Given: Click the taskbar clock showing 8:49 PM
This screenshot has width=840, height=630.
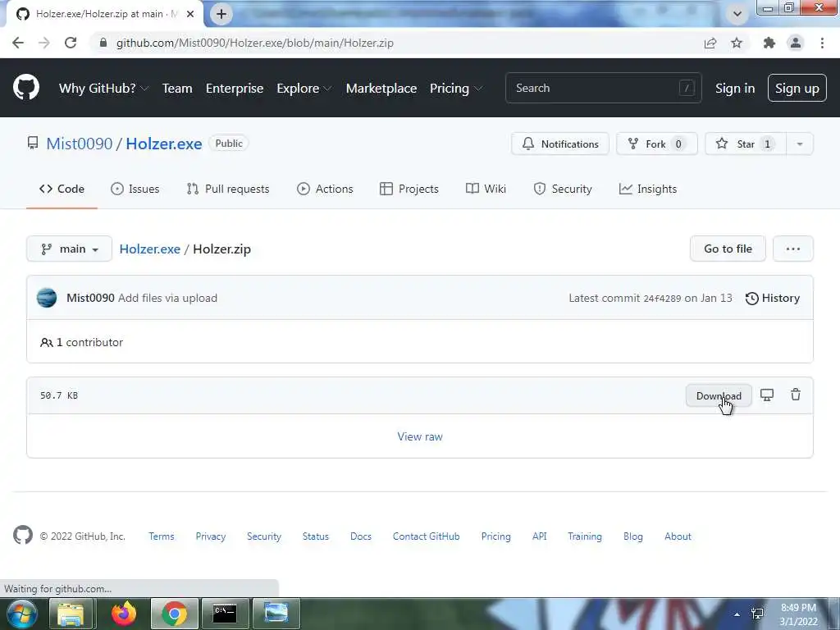Looking at the screenshot, I should click(798, 614).
